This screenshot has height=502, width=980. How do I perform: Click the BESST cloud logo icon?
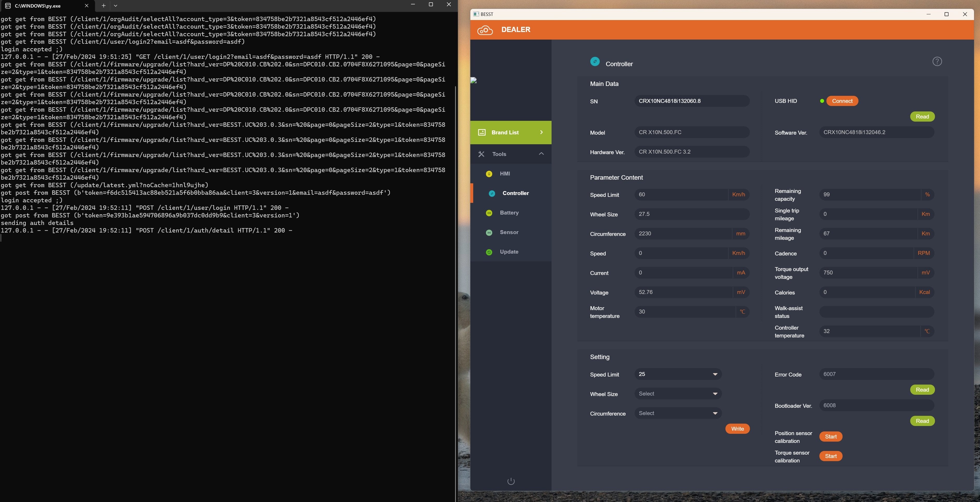click(485, 30)
